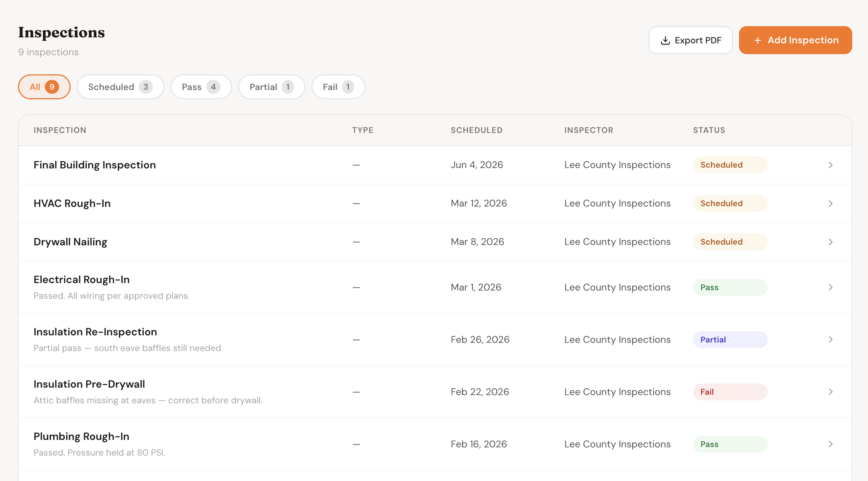The width and height of the screenshot is (868, 481).
Task: Click Scheduled badge on Final Building Inspection
Action: pyautogui.click(x=730, y=165)
